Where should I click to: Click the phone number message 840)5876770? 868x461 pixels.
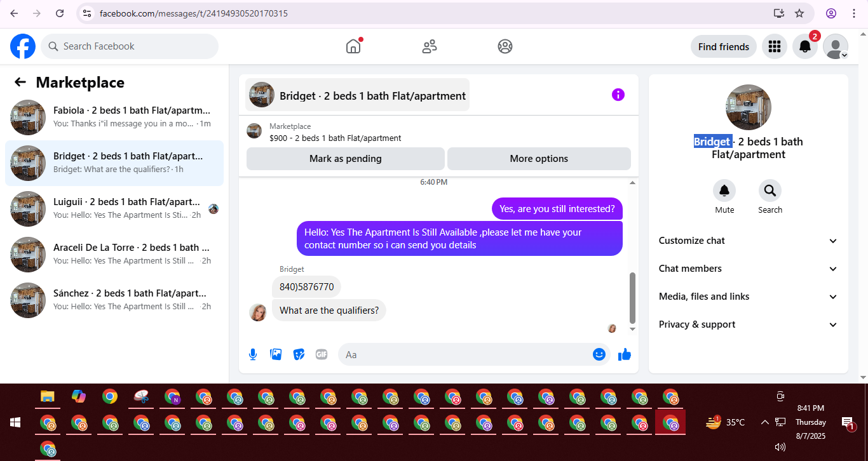(306, 286)
